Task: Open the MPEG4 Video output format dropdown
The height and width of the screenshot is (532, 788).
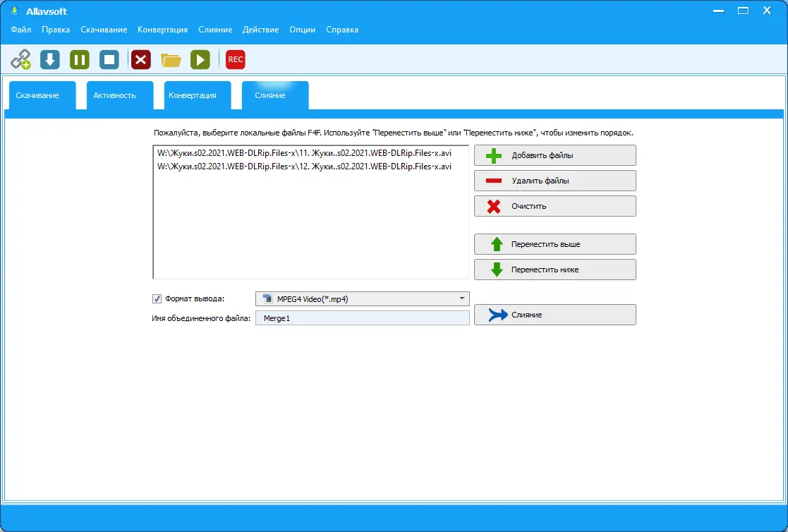Action: point(363,298)
